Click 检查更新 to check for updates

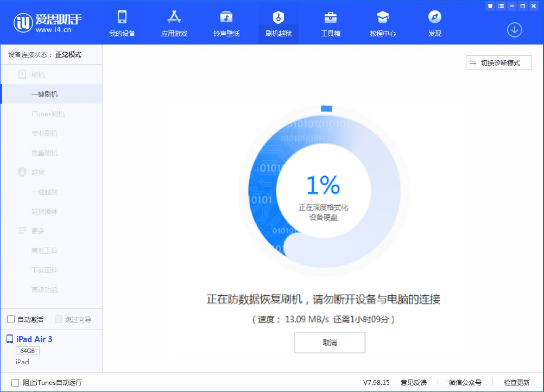(x=518, y=382)
